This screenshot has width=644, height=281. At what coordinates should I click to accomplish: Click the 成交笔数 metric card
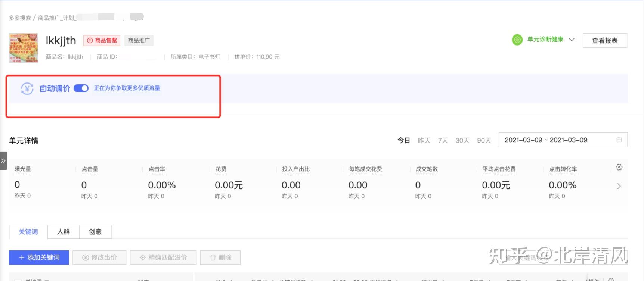[443, 182]
